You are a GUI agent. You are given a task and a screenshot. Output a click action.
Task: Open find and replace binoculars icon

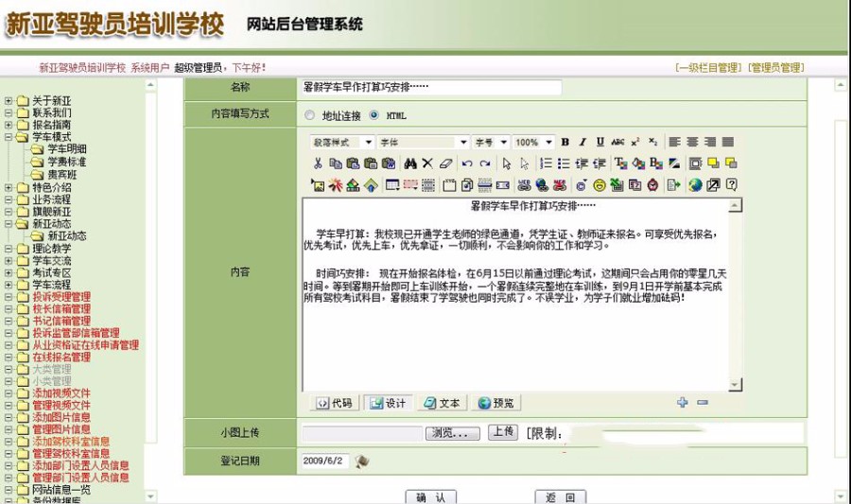(410, 164)
